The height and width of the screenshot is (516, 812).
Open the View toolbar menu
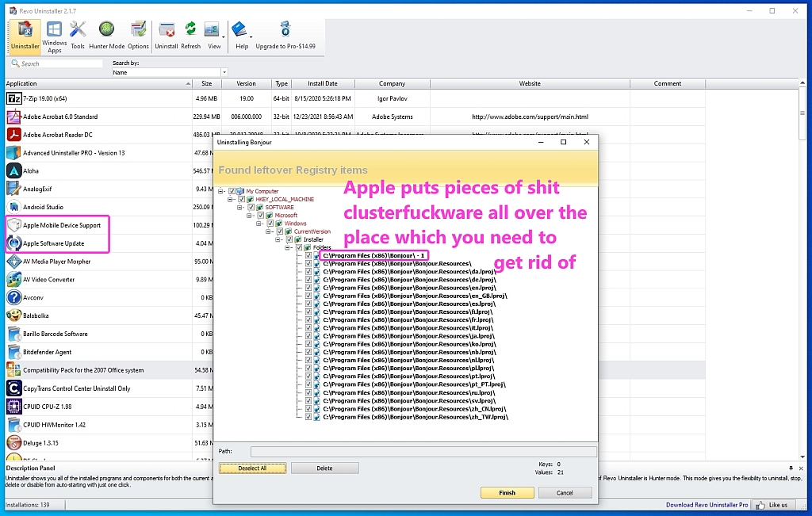pyautogui.click(x=214, y=36)
